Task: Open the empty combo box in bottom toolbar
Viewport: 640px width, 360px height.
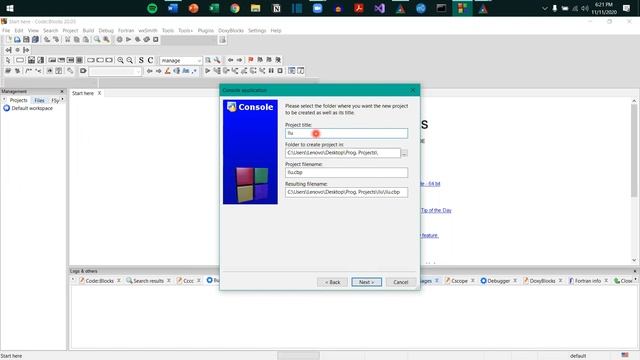Action: pos(116,71)
